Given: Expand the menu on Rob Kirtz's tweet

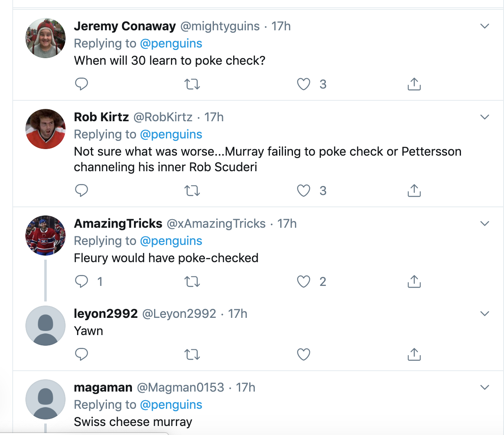Looking at the screenshot, I should point(485,117).
